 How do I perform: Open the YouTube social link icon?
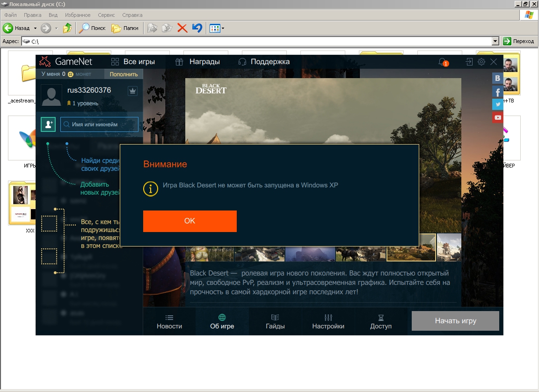pos(497,117)
